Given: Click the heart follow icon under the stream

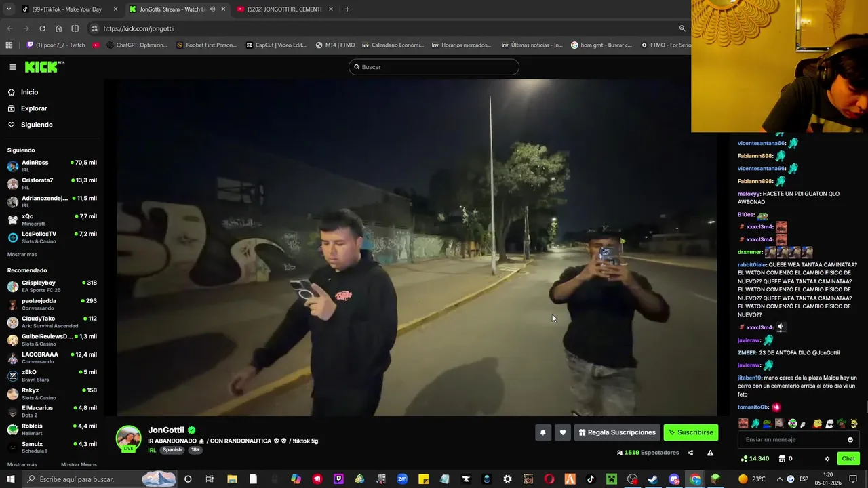Looking at the screenshot, I should pyautogui.click(x=562, y=432).
